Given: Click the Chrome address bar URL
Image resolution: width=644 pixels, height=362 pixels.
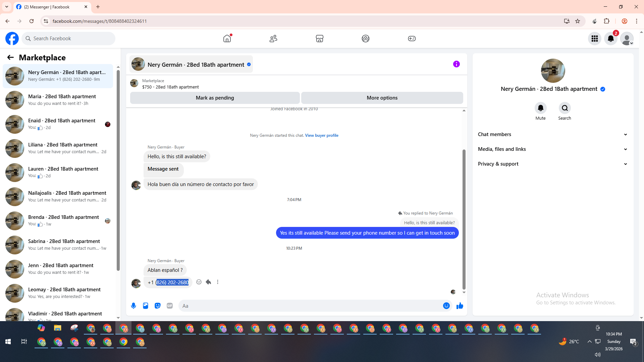Looking at the screenshot, I should (x=100, y=21).
